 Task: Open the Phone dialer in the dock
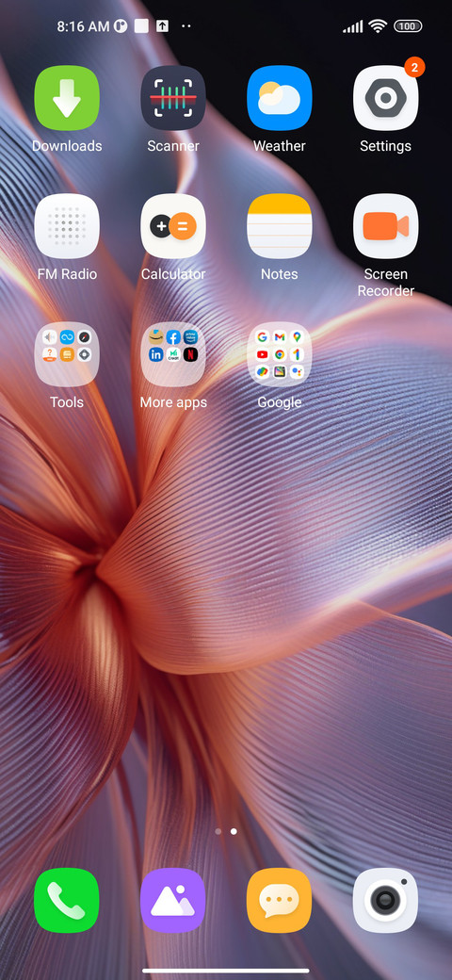[x=67, y=900]
